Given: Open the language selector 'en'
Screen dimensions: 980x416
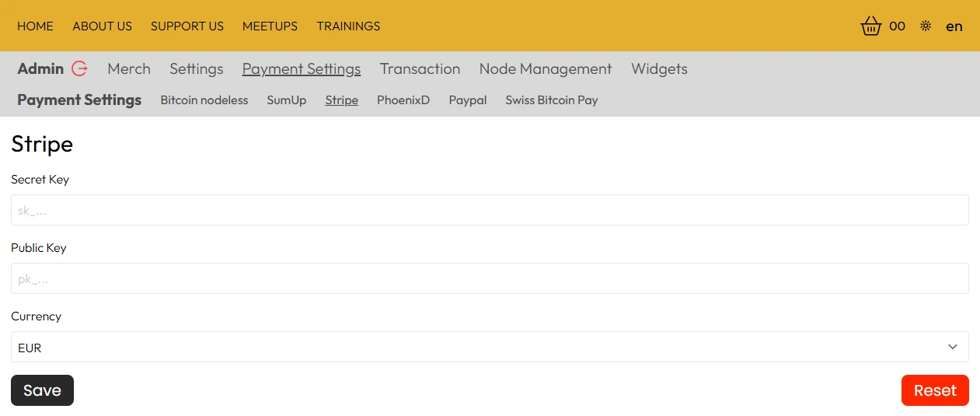Looking at the screenshot, I should pos(954,26).
